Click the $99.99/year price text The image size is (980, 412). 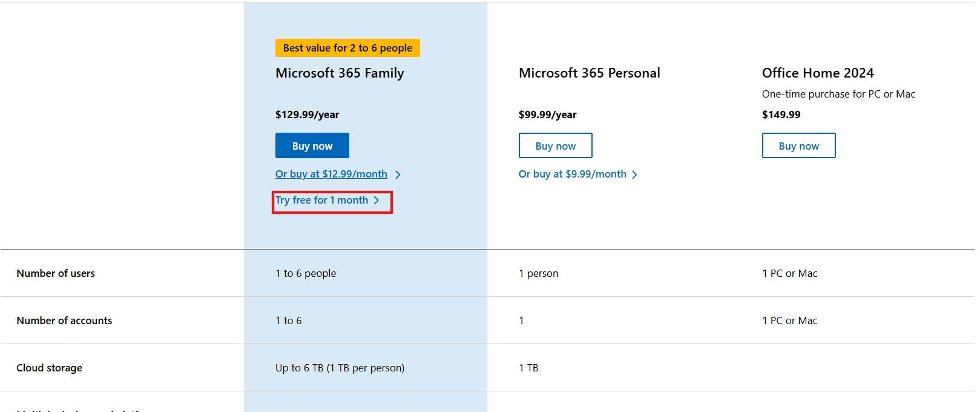[547, 115]
